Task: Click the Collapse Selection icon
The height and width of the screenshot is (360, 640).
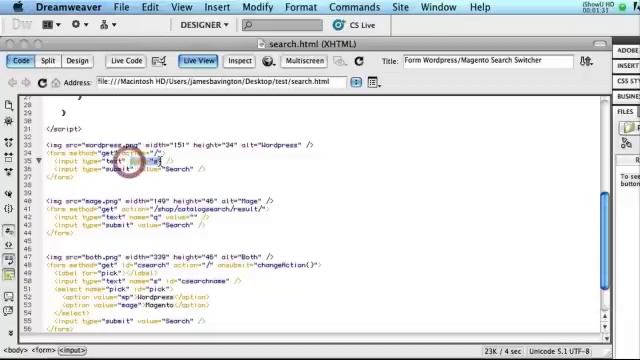Action: pos(9,157)
